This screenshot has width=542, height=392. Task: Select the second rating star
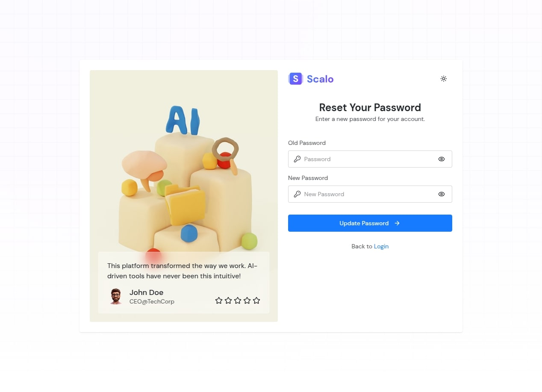click(228, 301)
